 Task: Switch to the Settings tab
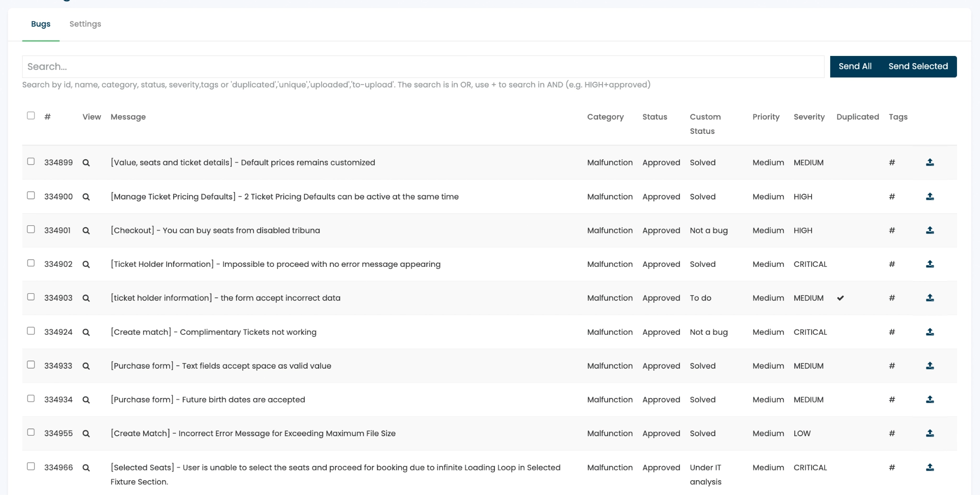[85, 24]
